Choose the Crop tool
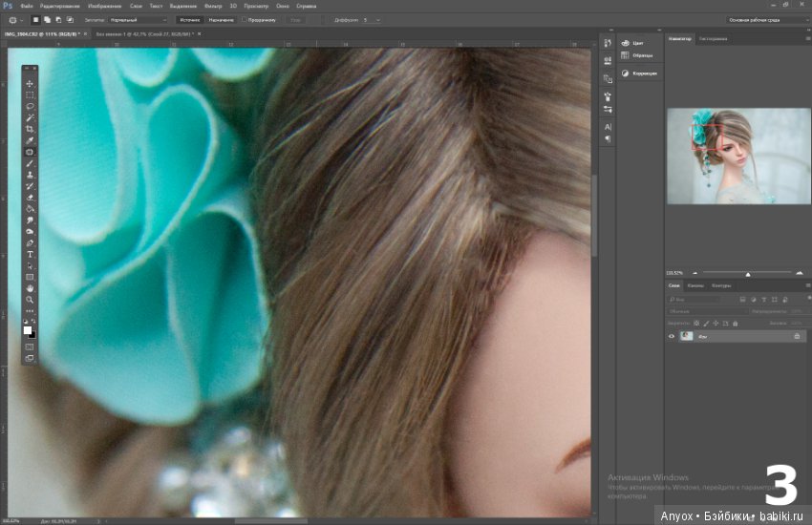The height and width of the screenshot is (525, 812). tap(30, 129)
